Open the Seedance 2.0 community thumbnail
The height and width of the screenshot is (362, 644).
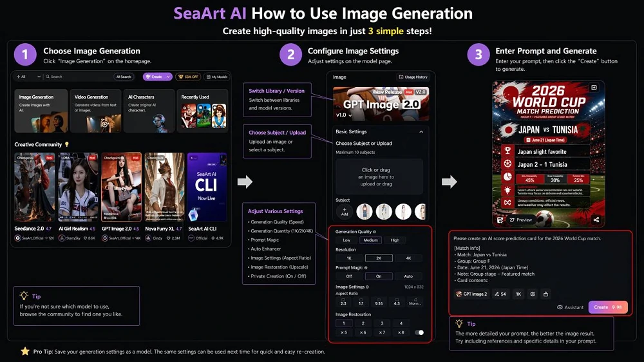click(x=35, y=187)
